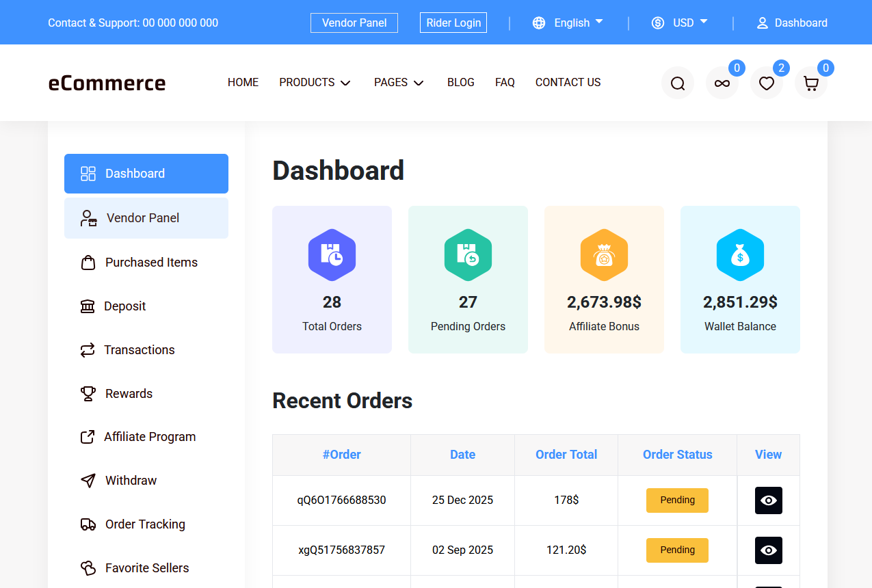The image size is (872, 588).
Task: Expand the PRODUCTS menu
Action: pos(315,82)
